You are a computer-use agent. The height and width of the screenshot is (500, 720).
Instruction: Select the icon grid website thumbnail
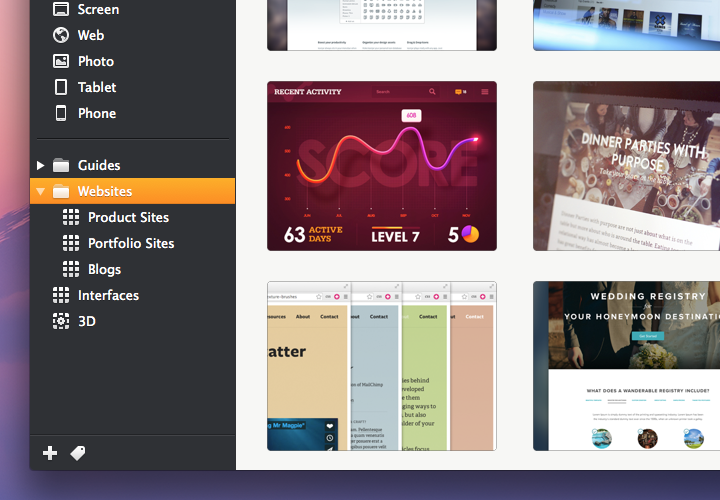pyautogui.click(x=382, y=25)
